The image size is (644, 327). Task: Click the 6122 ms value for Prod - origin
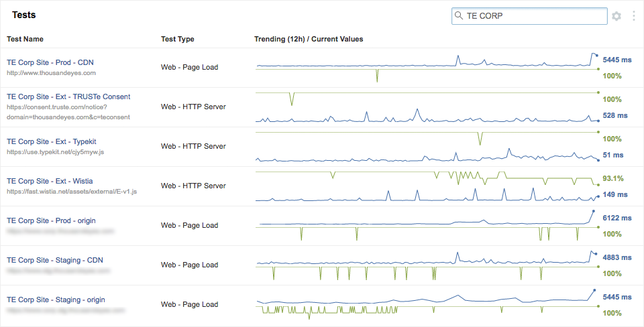pos(617,218)
